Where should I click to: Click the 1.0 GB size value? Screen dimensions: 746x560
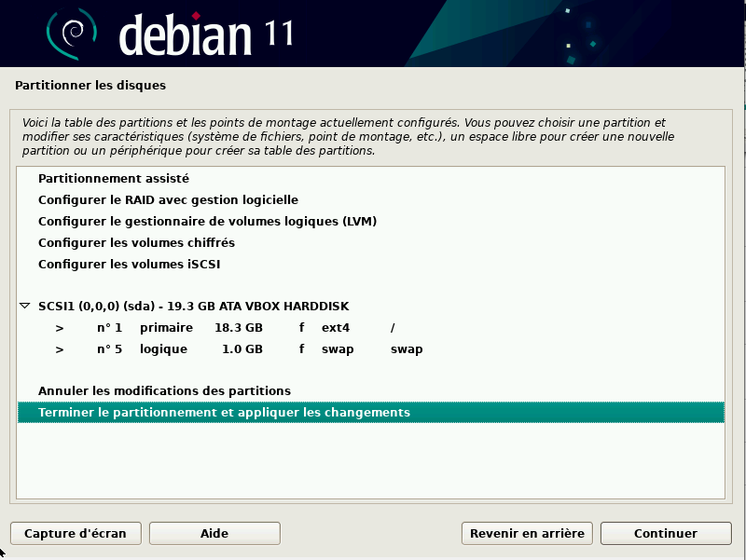(242, 348)
